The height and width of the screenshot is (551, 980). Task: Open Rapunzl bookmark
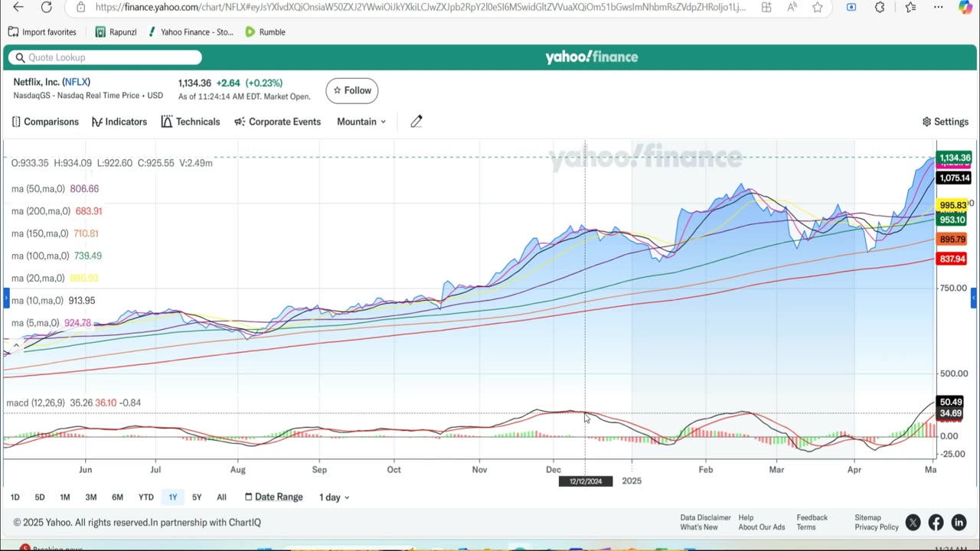click(116, 32)
